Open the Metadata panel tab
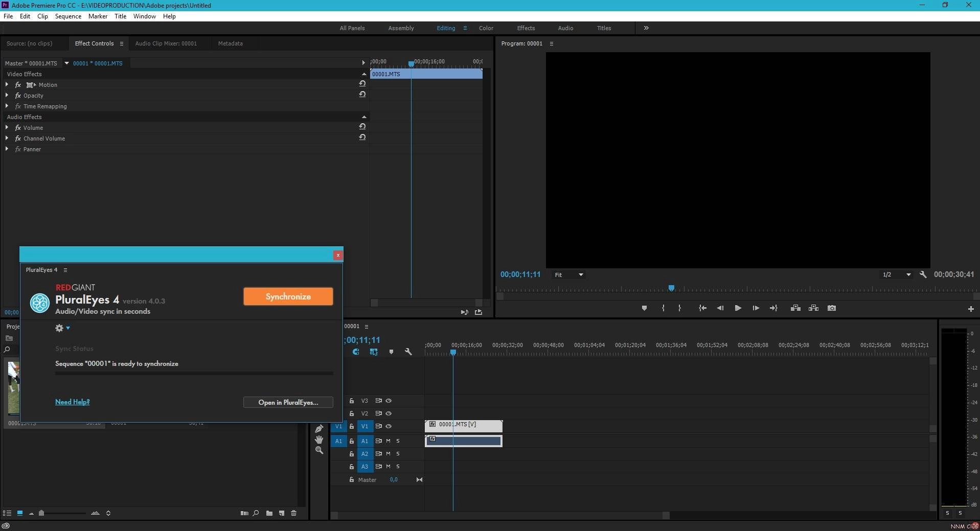The width and height of the screenshot is (980, 531). click(230, 43)
